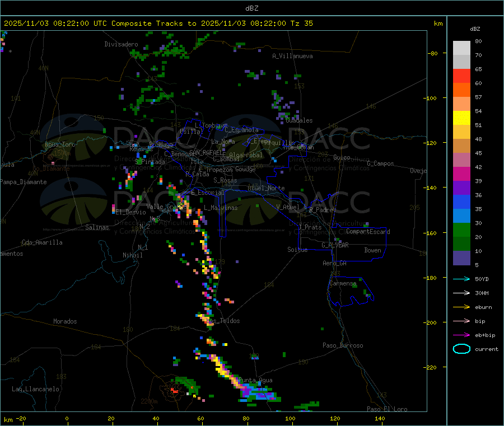The height and width of the screenshot is (426, 504).
Task: Click the 'A_Villanueva' map label
Action: (292, 56)
